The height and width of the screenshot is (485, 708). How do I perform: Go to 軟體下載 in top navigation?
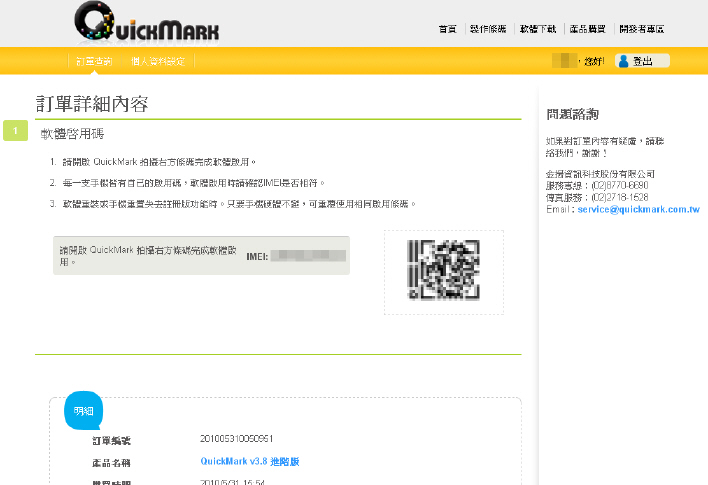537,29
